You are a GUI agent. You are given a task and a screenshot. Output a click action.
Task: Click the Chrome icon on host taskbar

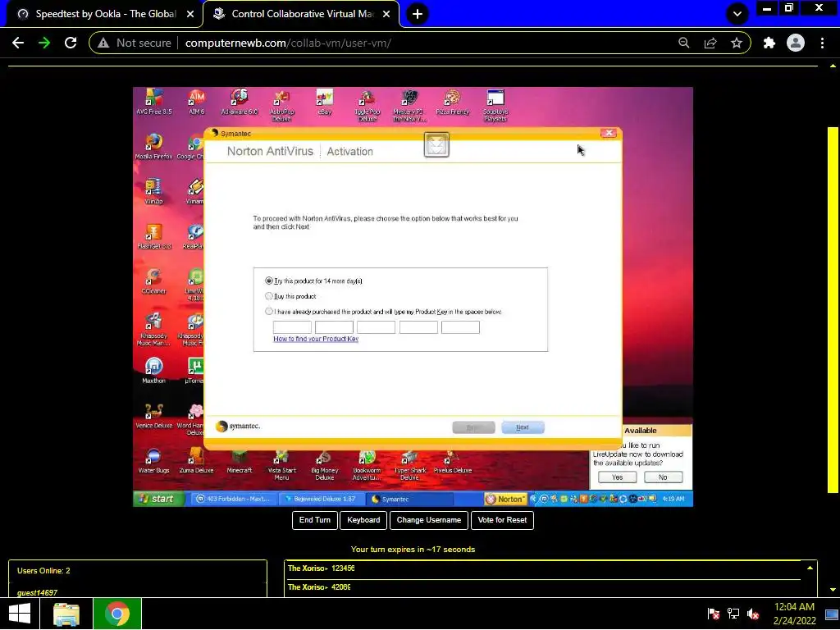(x=117, y=614)
